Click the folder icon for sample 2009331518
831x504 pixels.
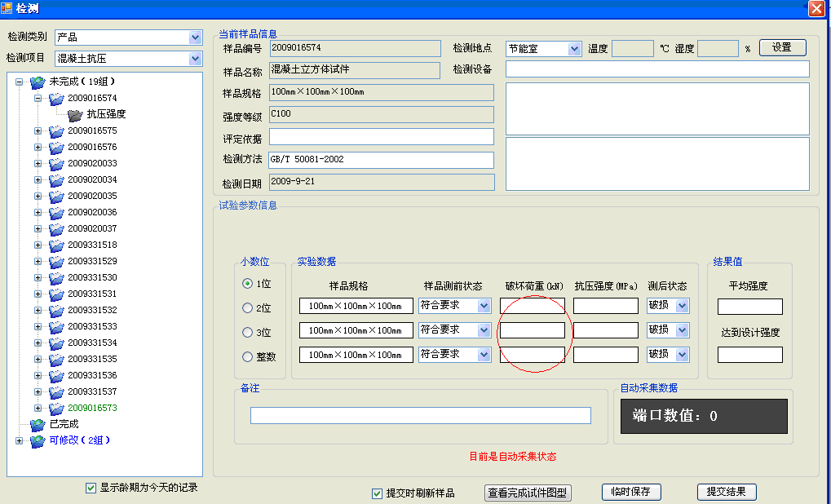56,245
